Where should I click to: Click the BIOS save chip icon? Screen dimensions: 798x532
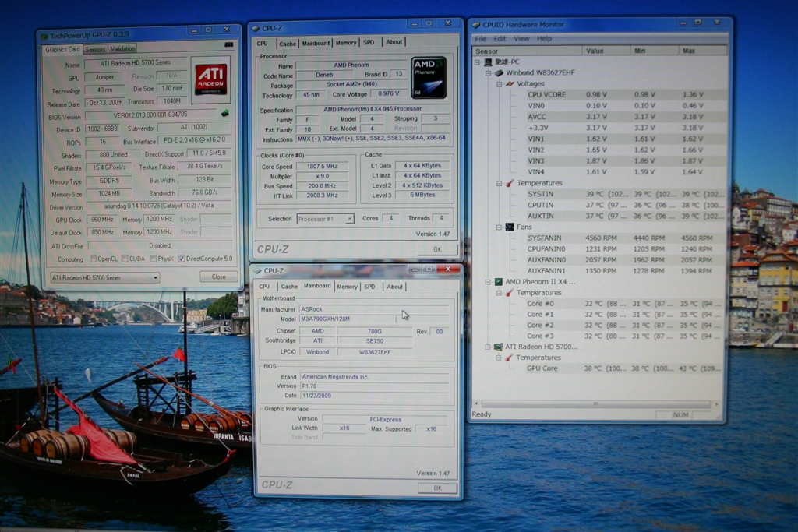225,113
